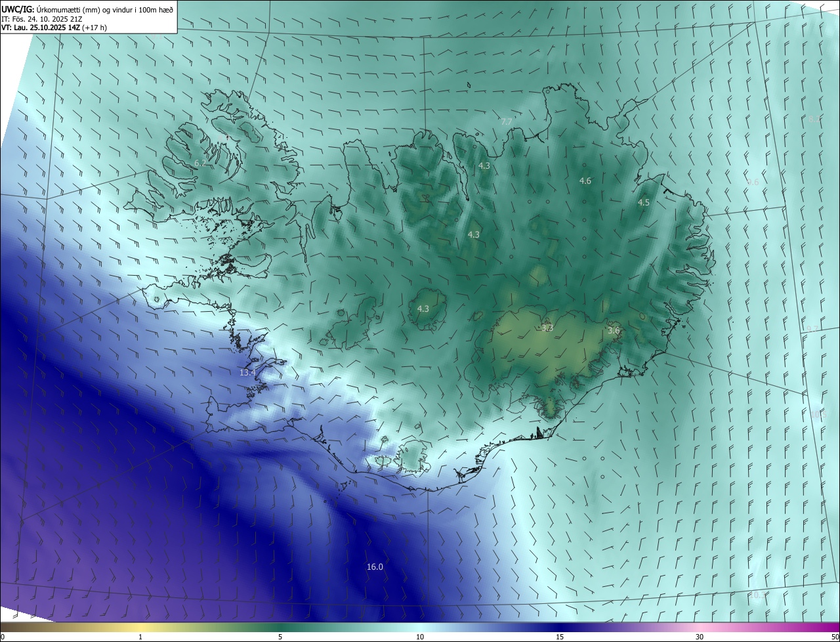Screen dimensions: 840x642
Task: Click the 4.6 value on the map
Action: click(585, 181)
